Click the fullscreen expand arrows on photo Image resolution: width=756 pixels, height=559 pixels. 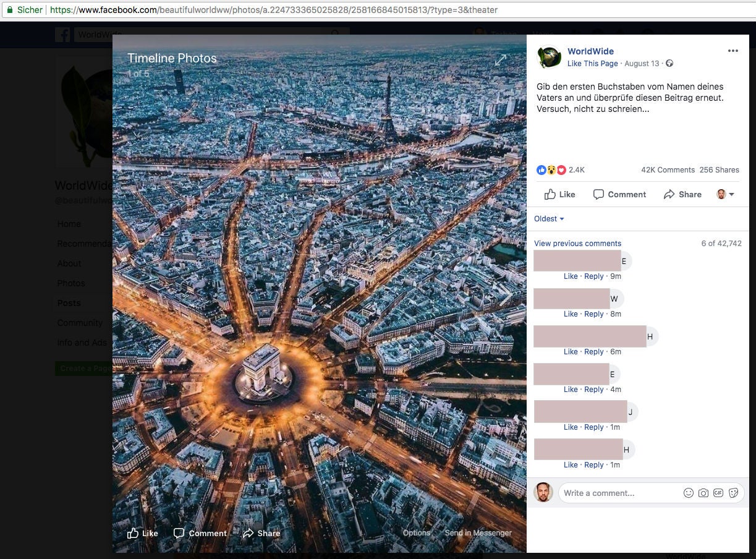click(x=500, y=60)
